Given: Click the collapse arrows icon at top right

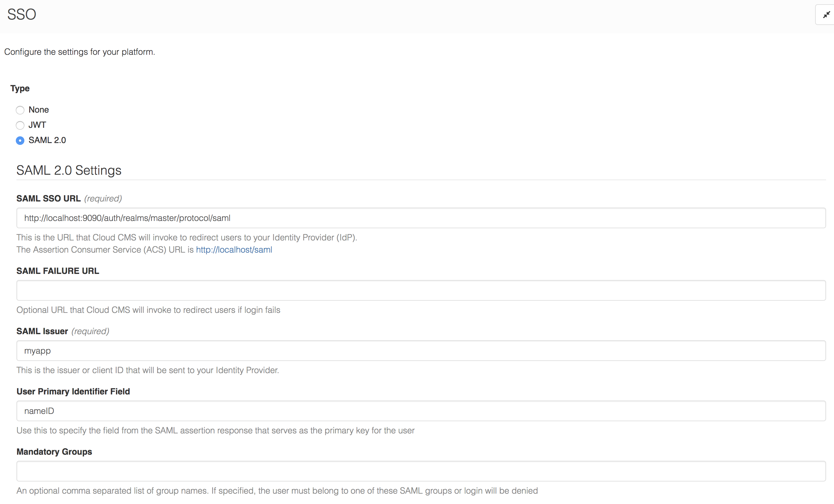Looking at the screenshot, I should (826, 15).
